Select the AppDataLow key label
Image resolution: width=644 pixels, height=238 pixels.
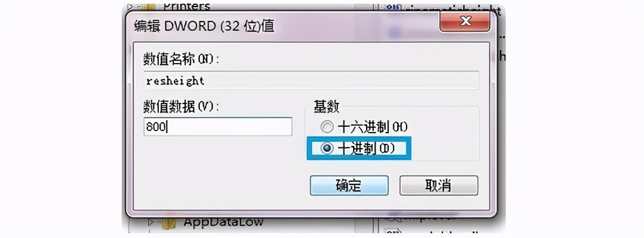coord(224,223)
